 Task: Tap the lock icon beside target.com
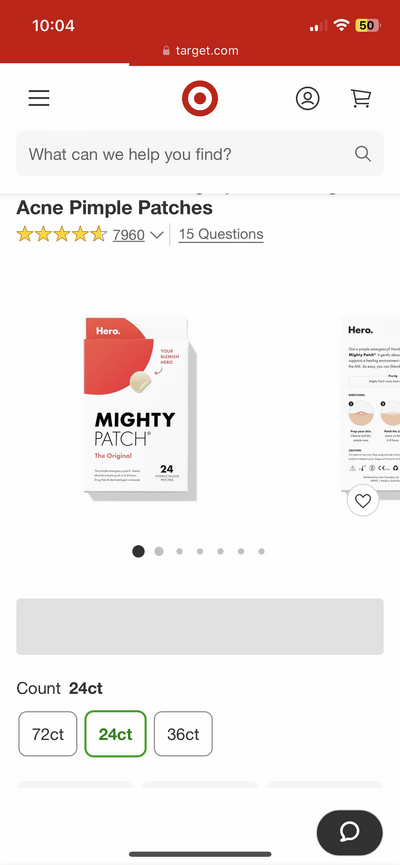tap(166, 51)
